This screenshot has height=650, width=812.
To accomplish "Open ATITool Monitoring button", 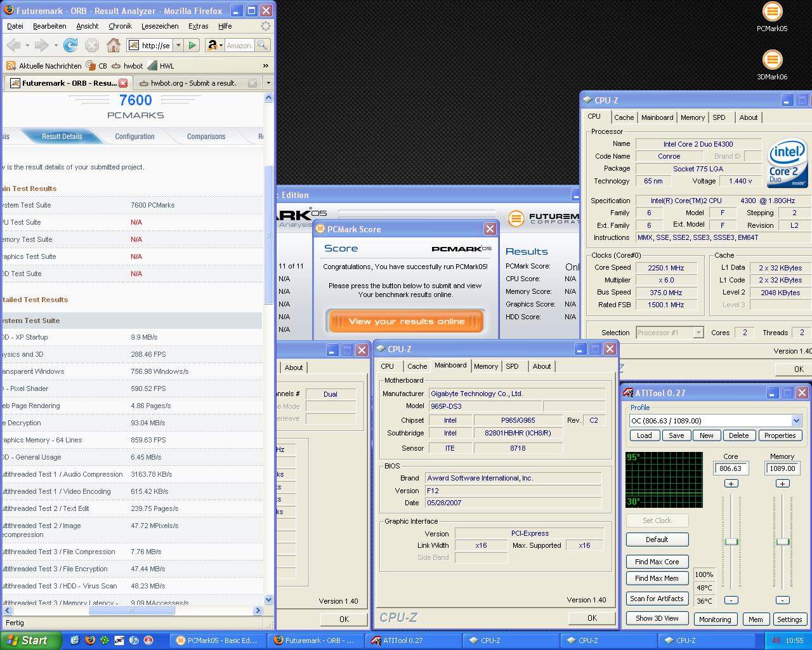I will [715, 620].
